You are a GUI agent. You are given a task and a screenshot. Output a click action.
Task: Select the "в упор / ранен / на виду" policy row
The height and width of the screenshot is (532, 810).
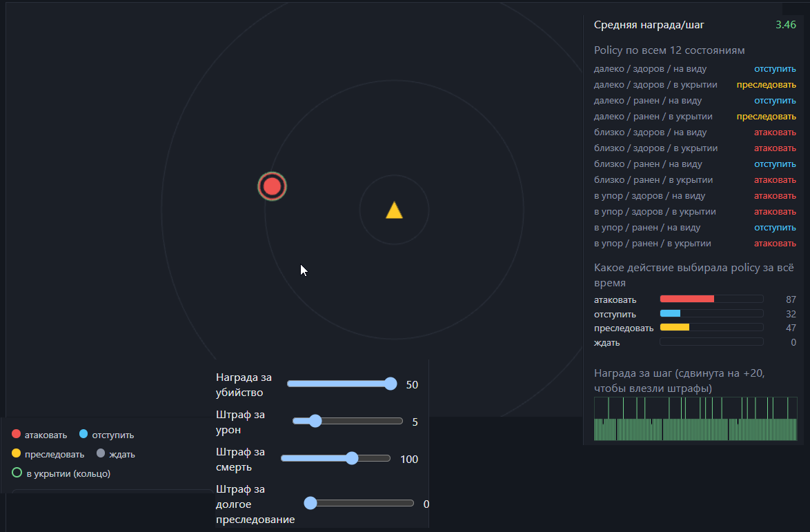point(695,228)
